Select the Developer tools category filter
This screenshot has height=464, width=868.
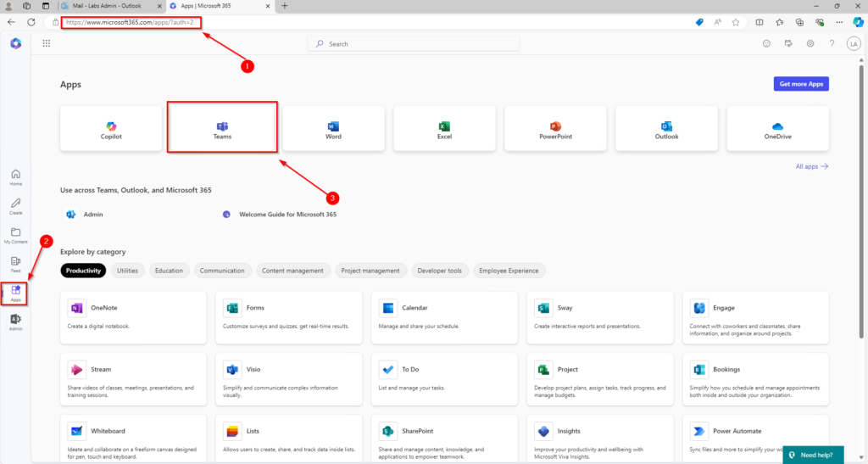[440, 271]
